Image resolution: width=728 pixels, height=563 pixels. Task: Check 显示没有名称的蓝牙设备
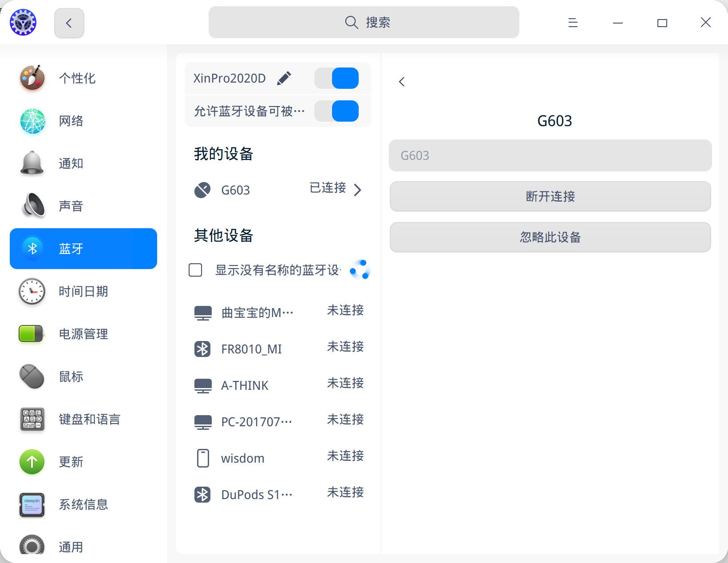coord(195,270)
